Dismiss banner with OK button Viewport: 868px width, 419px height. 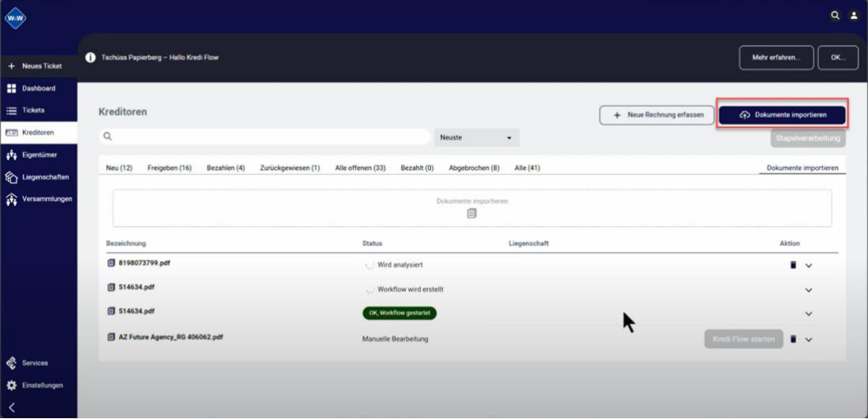click(x=837, y=57)
